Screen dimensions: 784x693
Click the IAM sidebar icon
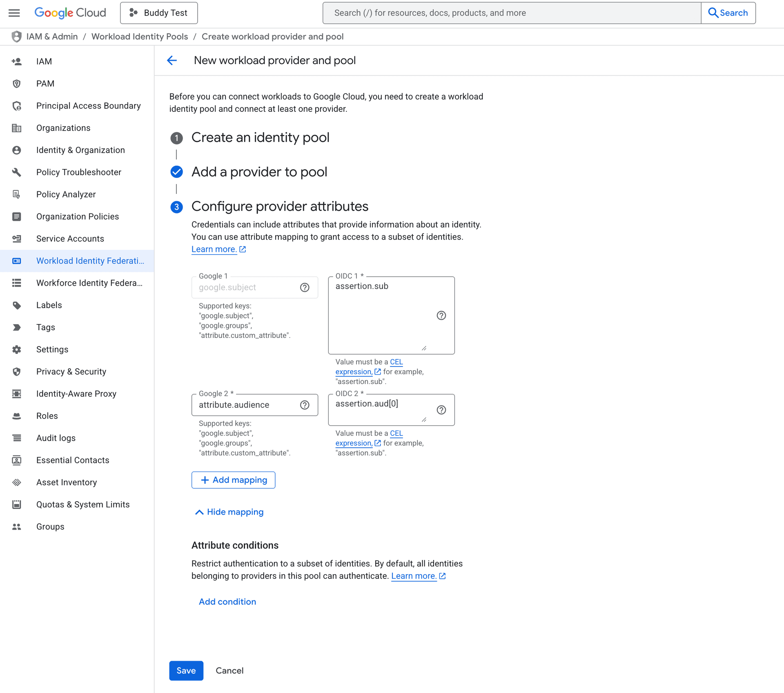click(17, 62)
